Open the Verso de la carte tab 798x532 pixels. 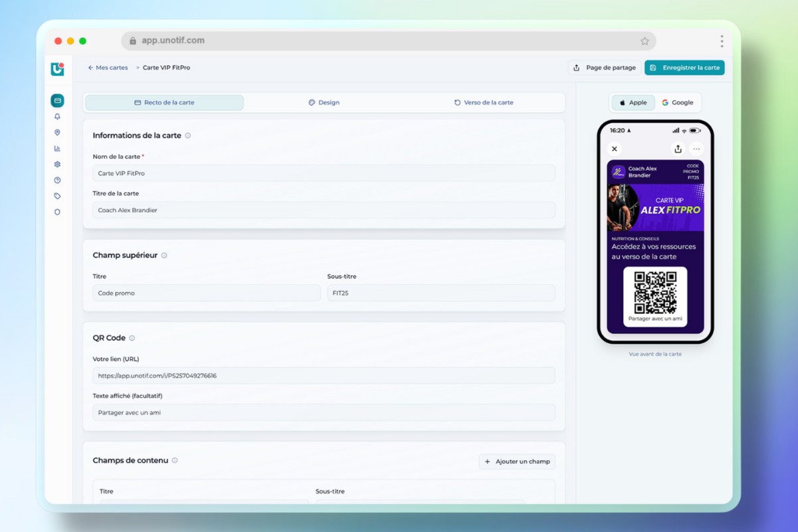click(483, 102)
